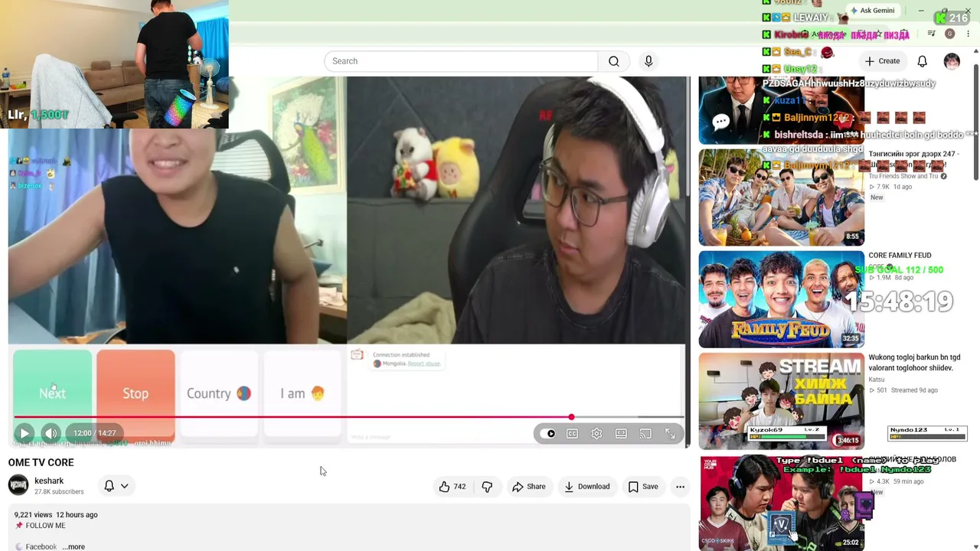Open the Chrome three-dot menu
The height and width of the screenshot is (551, 980).
[968, 34]
